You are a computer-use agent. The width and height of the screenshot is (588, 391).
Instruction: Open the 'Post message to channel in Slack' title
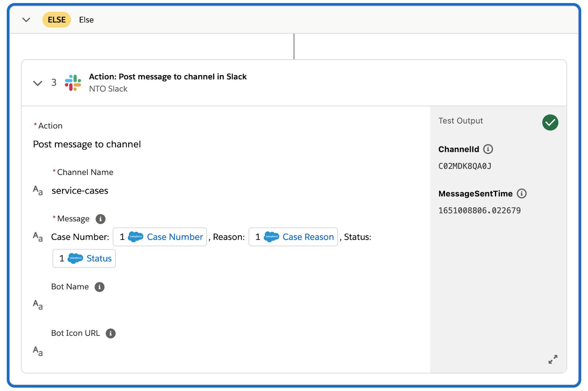pos(168,76)
